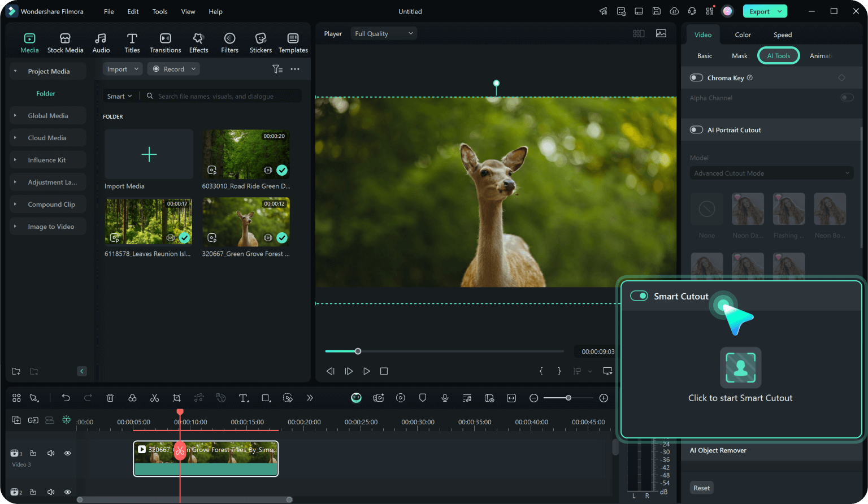Hide the Video 3 track with eye icon
The height and width of the screenshot is (504, 868).
click(68, 453)
